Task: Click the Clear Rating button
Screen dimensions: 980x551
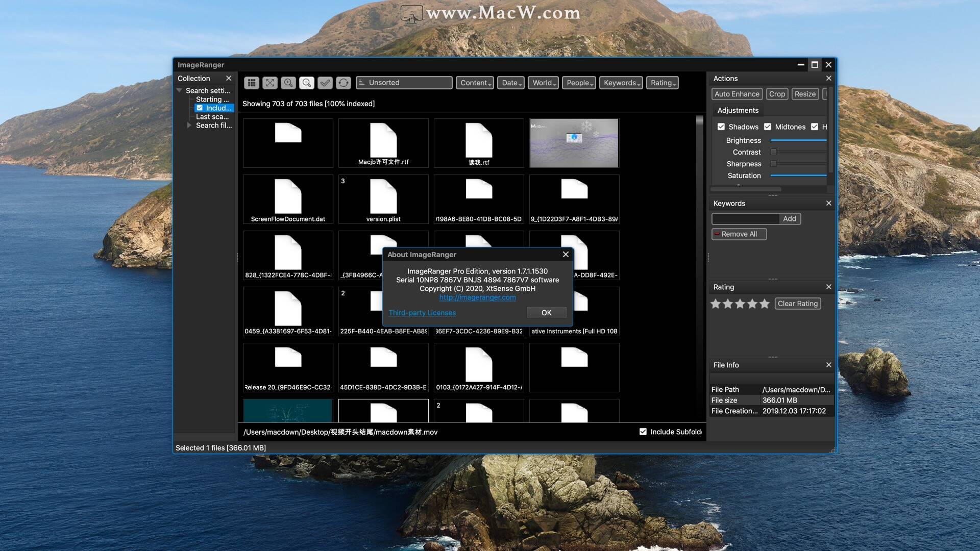Action: tap(798, 304)
